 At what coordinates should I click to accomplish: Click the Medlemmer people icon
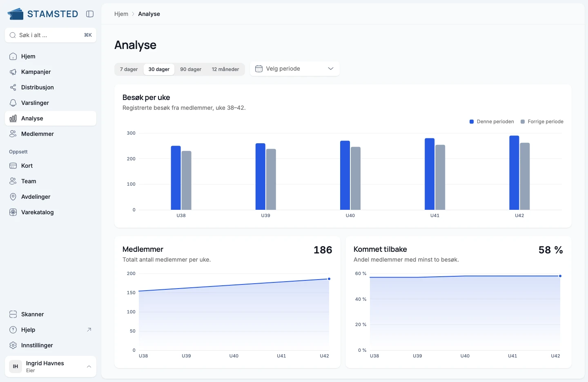[x=13, y=134]
